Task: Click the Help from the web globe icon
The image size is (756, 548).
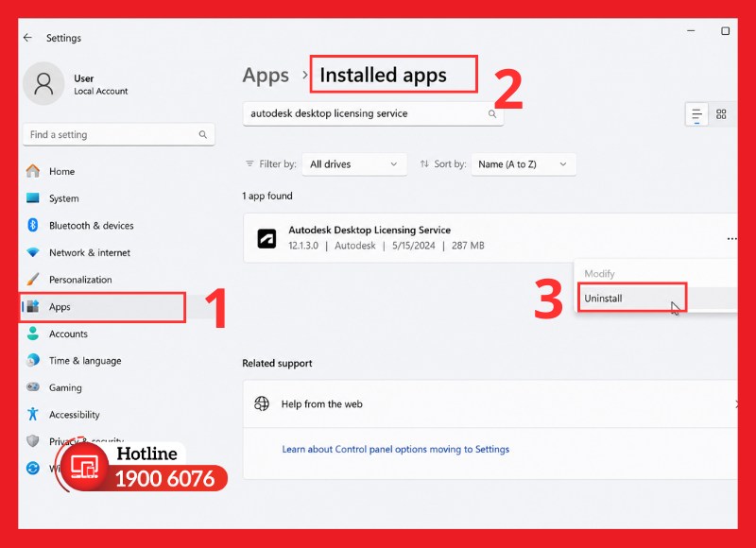Action: pyautogui.click(x=262, y=403)
